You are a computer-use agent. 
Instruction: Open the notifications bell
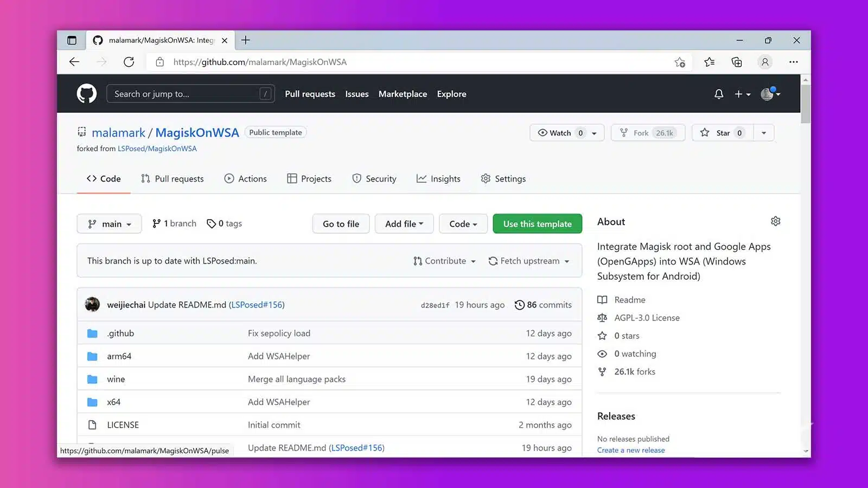click(x=719, y=94)
